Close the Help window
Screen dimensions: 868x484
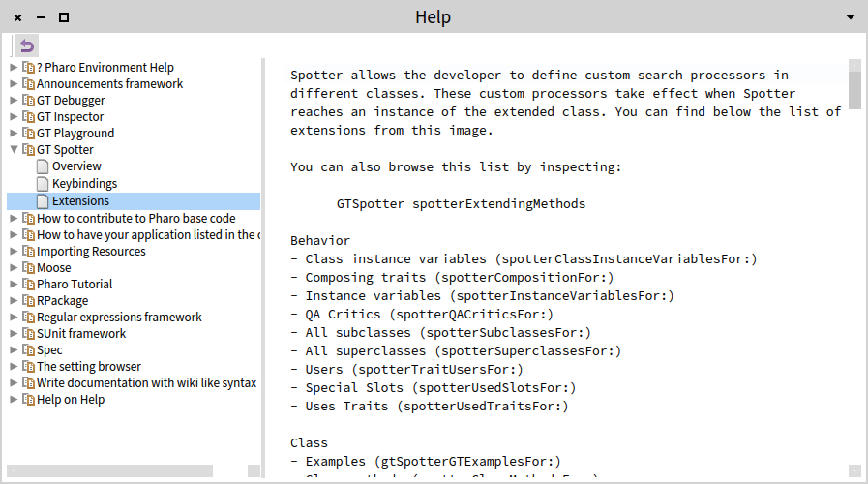coord(17,17)
